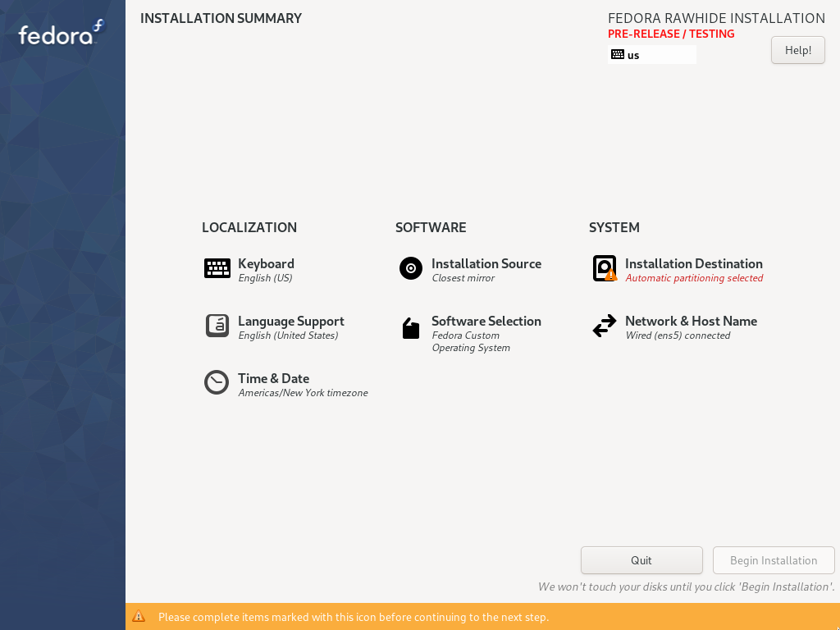Open the Help! button
840x630 pixels.
point(797,50)
